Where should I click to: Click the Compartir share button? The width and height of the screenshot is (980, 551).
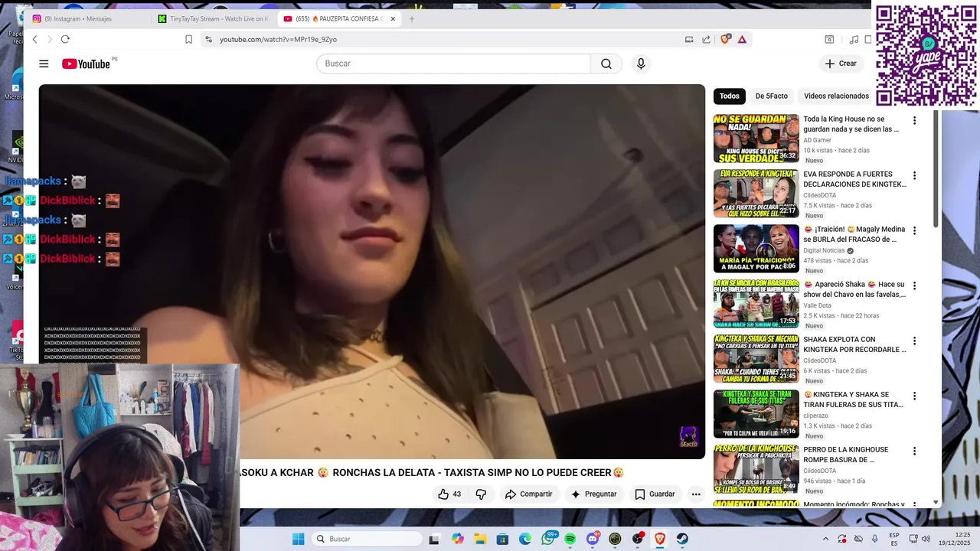click(528, 494)
